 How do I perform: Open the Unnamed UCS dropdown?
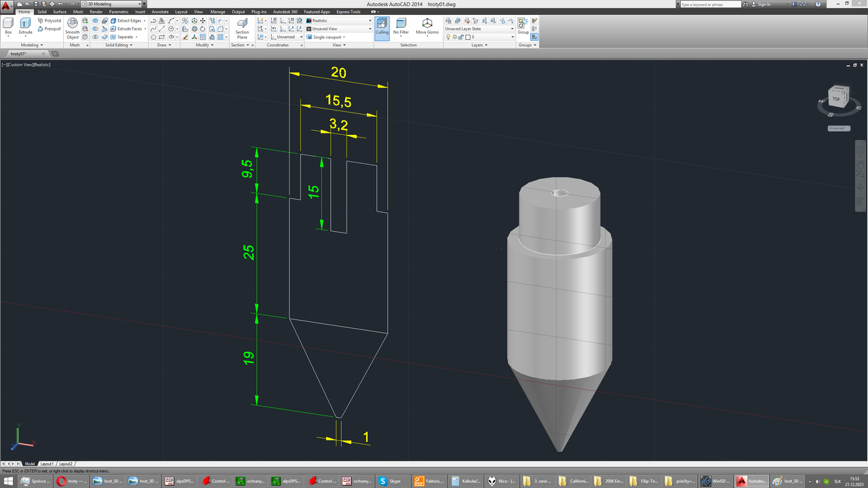click(288, 37)
